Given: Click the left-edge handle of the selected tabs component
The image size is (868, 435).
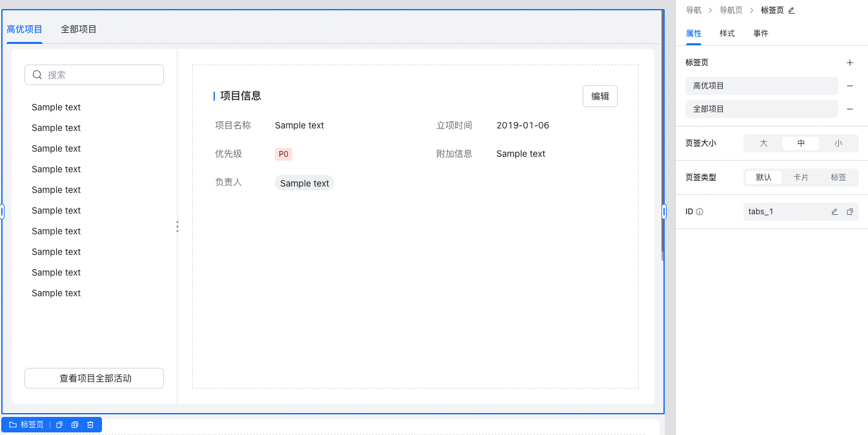Looking at the screenshot, I should (2, 212).
